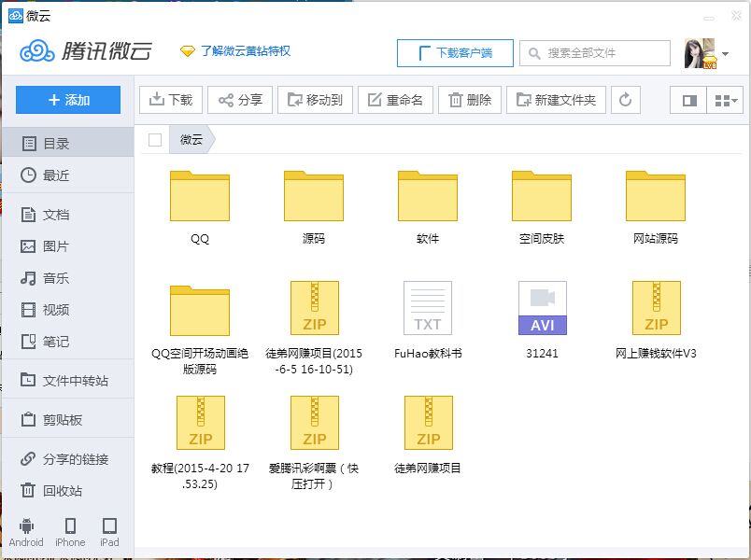
Task: Click the 新建文件夹 new folder button
Action: 556,100
